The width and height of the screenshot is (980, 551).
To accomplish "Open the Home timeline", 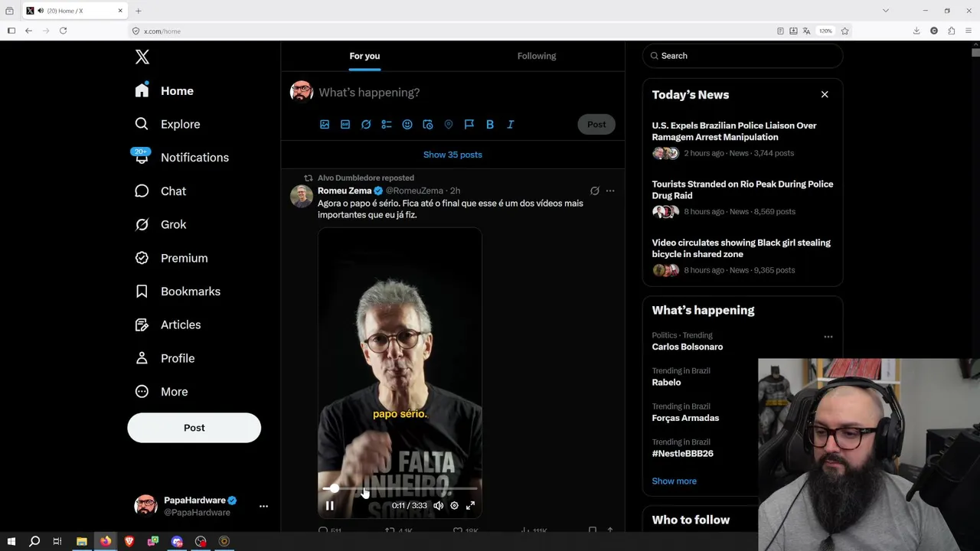I will coord(165,91).
